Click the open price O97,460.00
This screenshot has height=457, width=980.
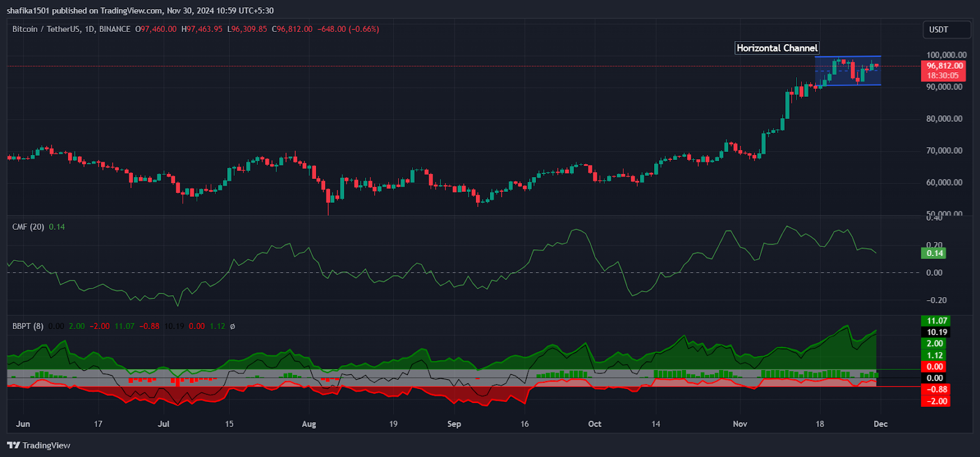coord(156,29)
